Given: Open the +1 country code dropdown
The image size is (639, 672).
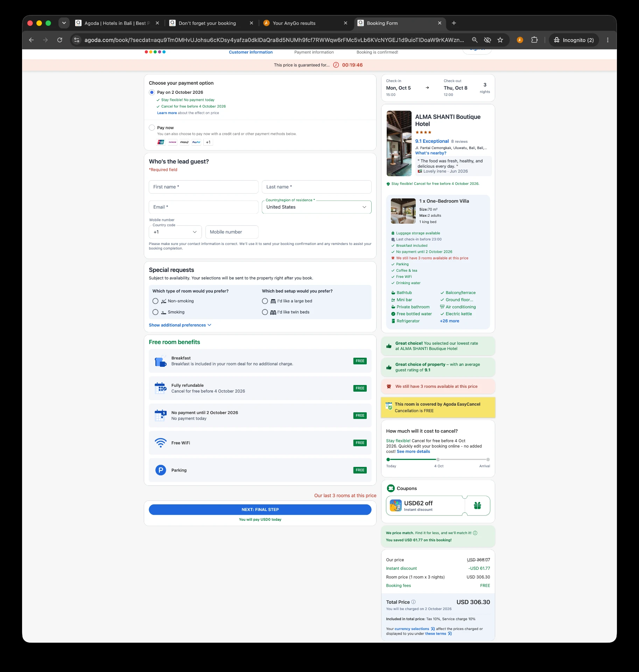Looking at the screenshot, I should point(175,232).
